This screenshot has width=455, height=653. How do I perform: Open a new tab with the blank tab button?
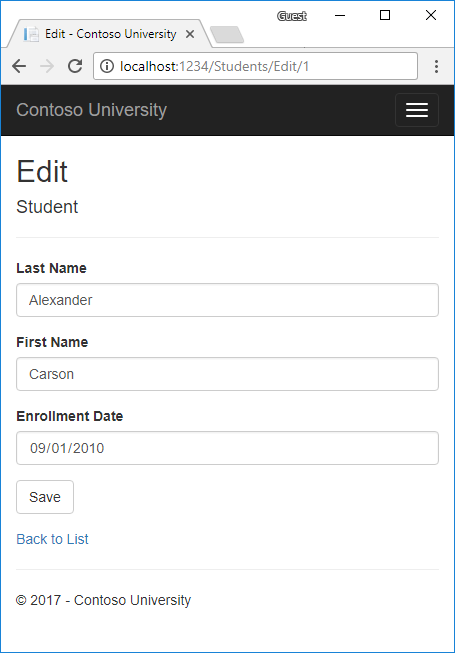227,35
